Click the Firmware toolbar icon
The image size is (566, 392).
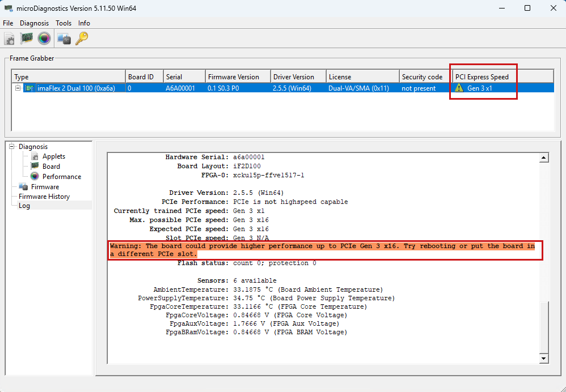pyautogui.click(x=64, y=39)
